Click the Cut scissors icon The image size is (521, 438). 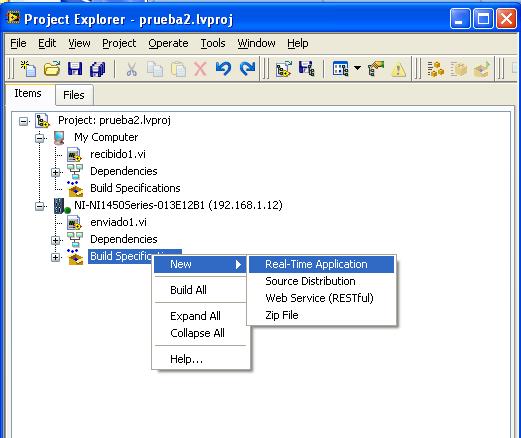(x=132, y=69)
